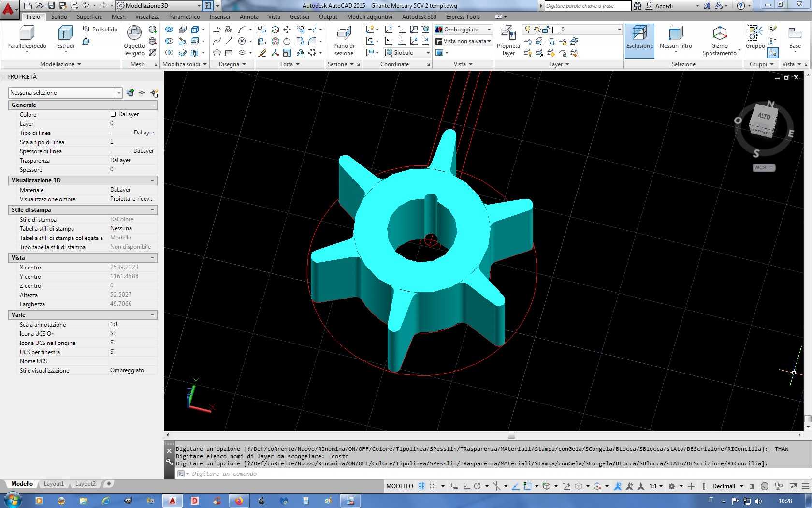Open the help question mark icon
Screen dimensions: 812x508
pyautogui.click(x=741, y=6)
